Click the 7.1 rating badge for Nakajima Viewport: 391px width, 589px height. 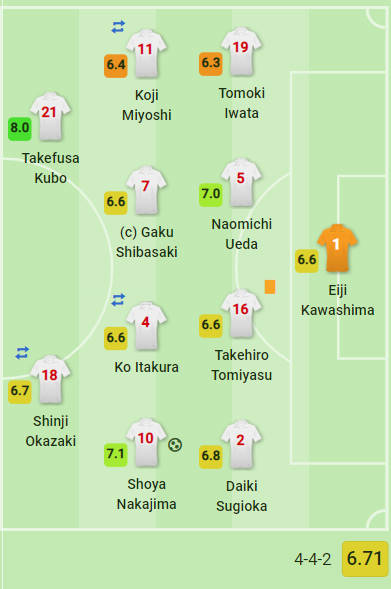pyautogui.click(x=116, y=455)
